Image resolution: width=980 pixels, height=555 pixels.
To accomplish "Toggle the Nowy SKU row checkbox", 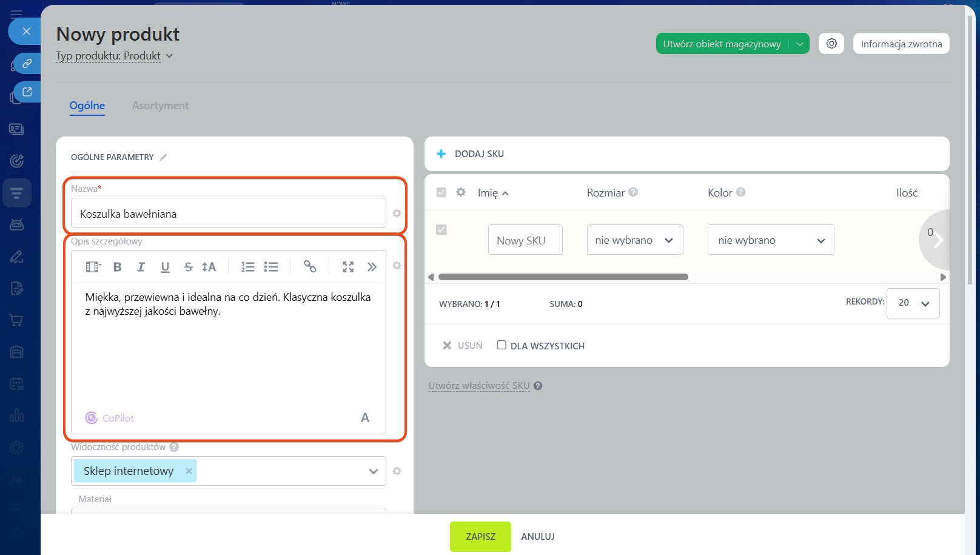I will (441, 230).
